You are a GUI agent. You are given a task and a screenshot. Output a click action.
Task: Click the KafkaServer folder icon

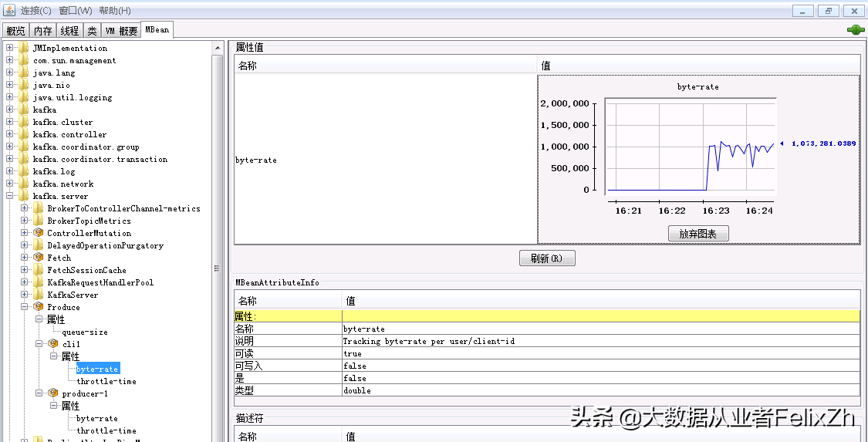coord(38,295)
